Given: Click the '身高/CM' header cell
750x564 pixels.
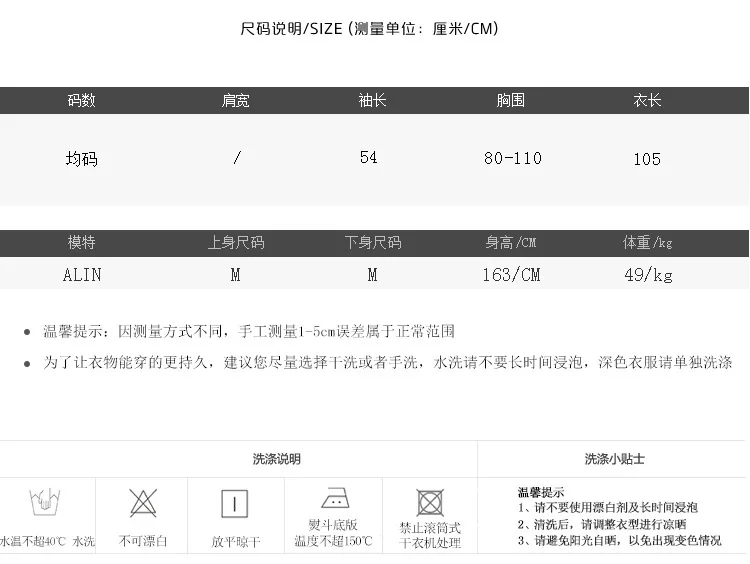Looking at the screenshot, I should tap(510, 243).
